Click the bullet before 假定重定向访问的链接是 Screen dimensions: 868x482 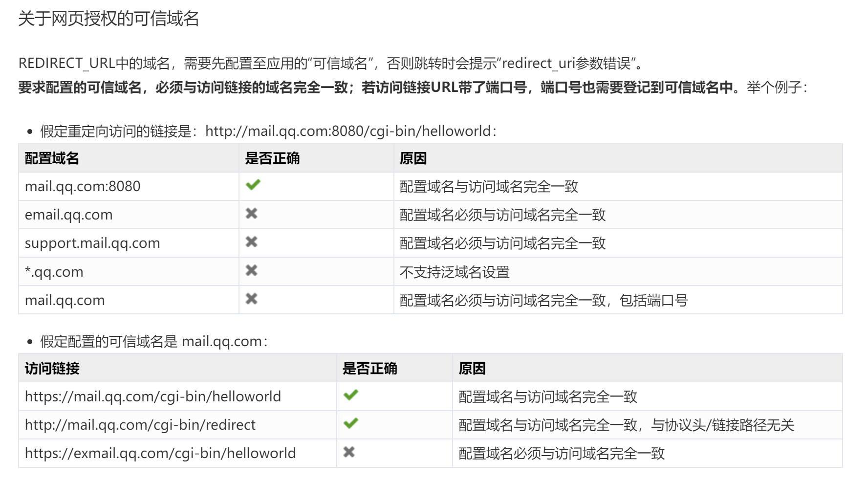pyautogui.click(x=30, y=130)
